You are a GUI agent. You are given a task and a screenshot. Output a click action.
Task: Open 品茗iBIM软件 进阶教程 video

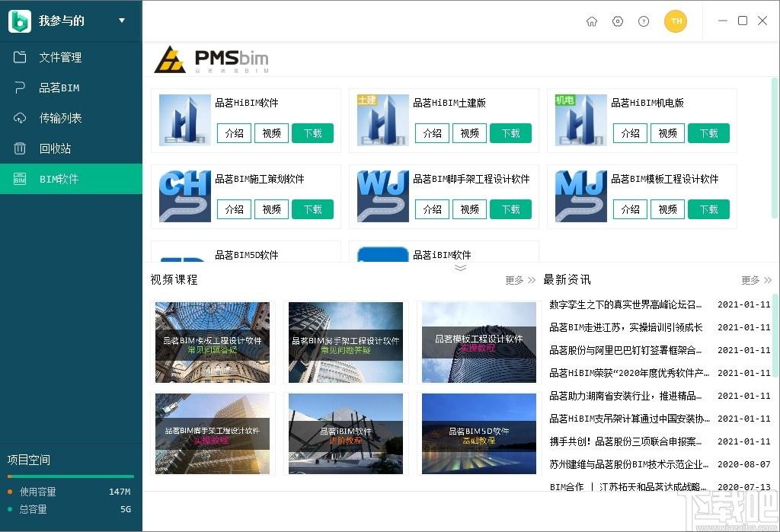coord(346,434)
